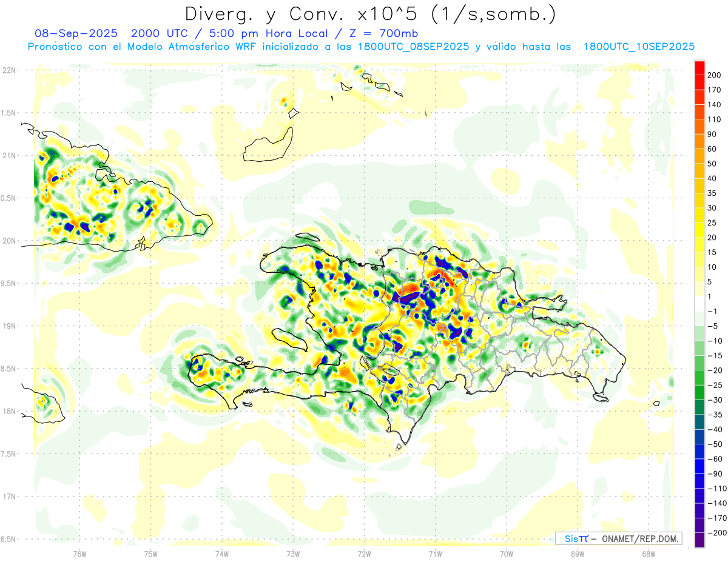Click the '1.5N' latitude label
Image resolution: width=728 pixels, height=562 pixels.
click(x=10, y=113)
